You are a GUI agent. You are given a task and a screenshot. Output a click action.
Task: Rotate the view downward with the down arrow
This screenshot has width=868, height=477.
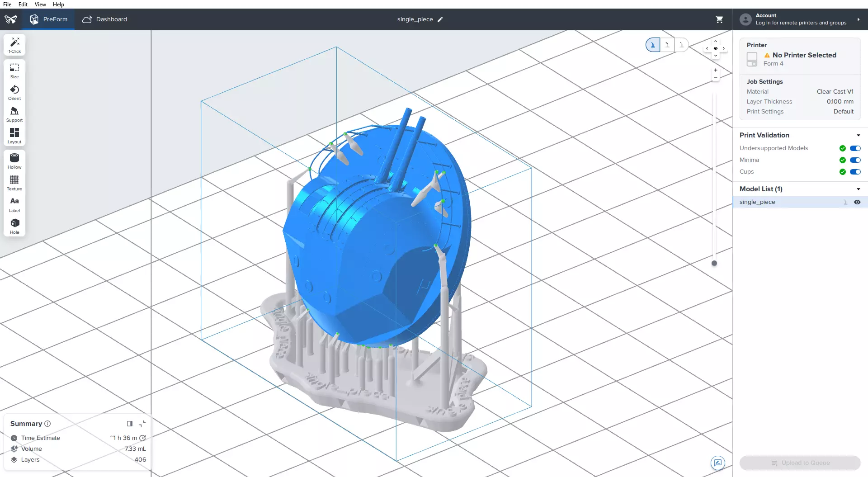pos(716,56)
